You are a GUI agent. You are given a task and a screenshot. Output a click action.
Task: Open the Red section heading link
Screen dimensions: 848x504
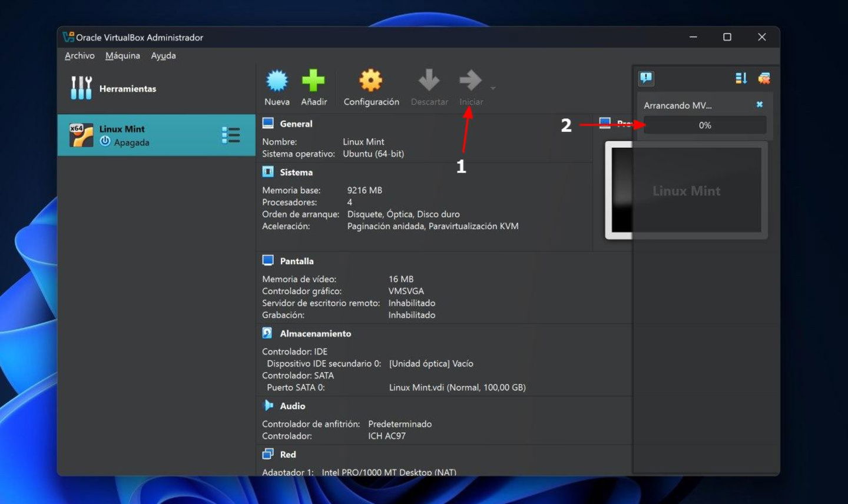(x=288, y=454)
